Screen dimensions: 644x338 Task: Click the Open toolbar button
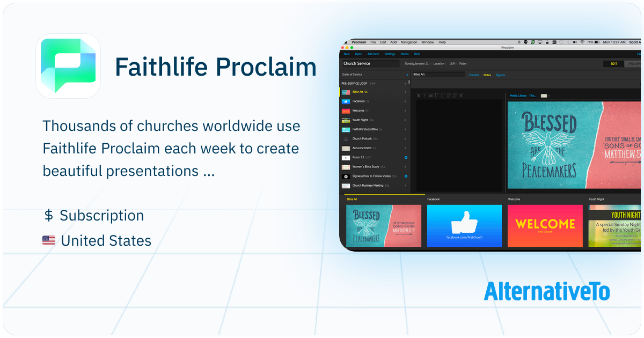358,54
